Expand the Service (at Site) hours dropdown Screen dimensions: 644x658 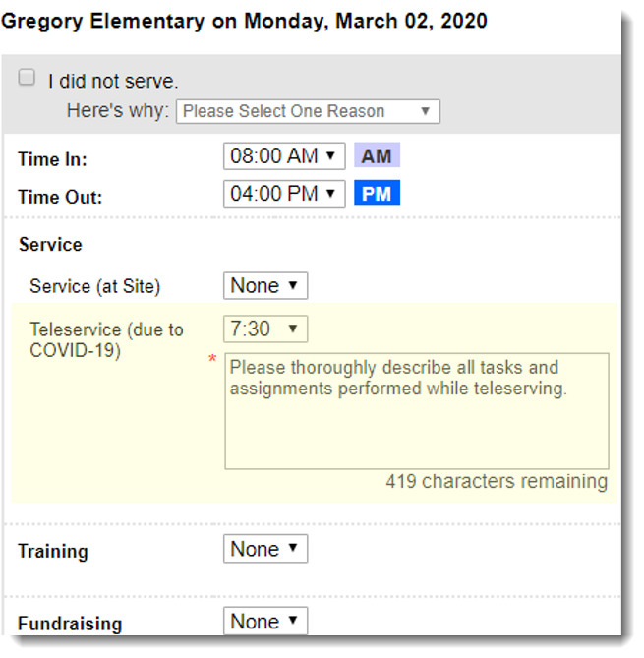pos(265,286)
